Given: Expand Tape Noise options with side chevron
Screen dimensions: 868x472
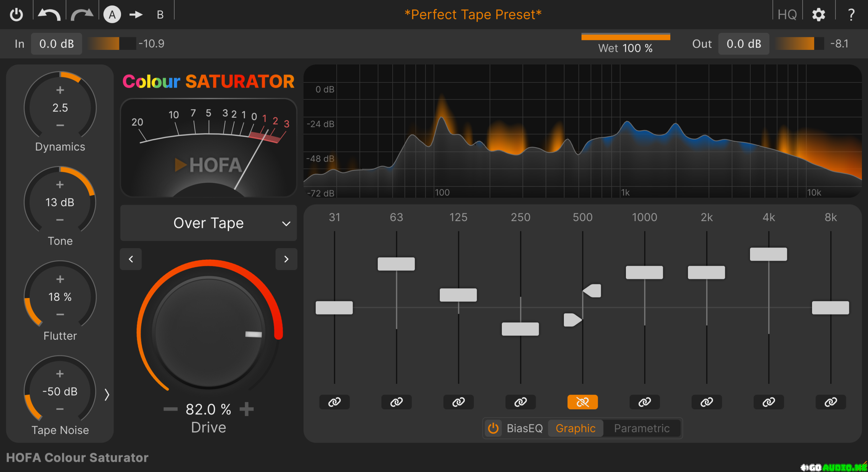Looking at the screenshot, I should (107, 395).
